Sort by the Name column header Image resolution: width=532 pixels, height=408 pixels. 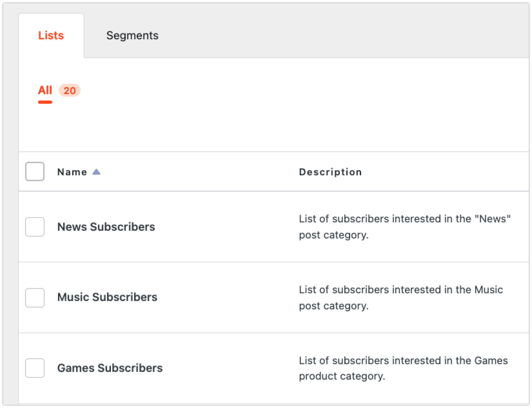click(72, 172)
